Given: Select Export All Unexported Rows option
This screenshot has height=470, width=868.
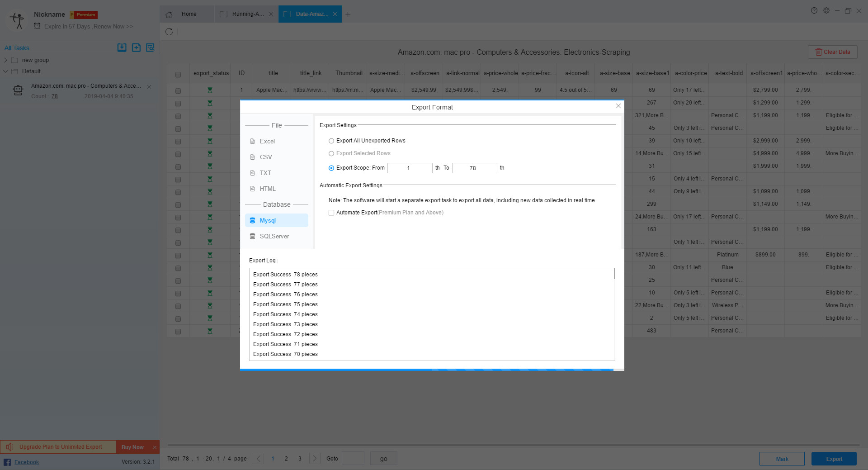Looking at the screenshot, I should [x=331, y=141].
